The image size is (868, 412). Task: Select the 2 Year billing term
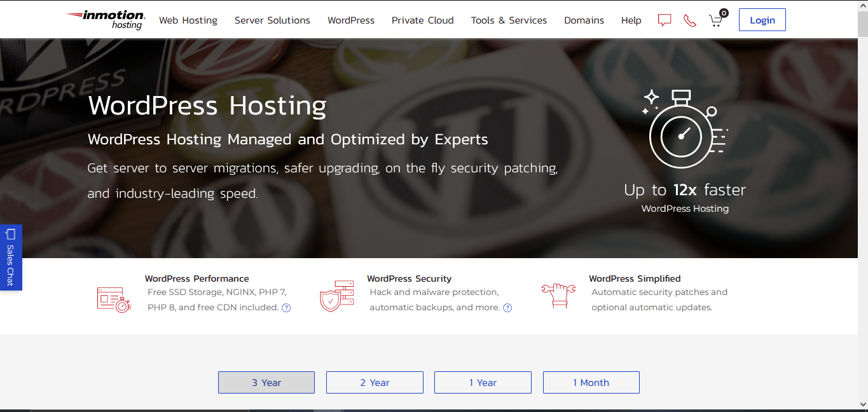(x=375, y=382)
